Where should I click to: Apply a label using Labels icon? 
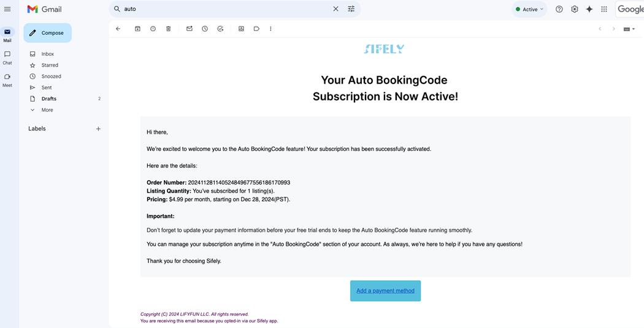coord(256,29)
